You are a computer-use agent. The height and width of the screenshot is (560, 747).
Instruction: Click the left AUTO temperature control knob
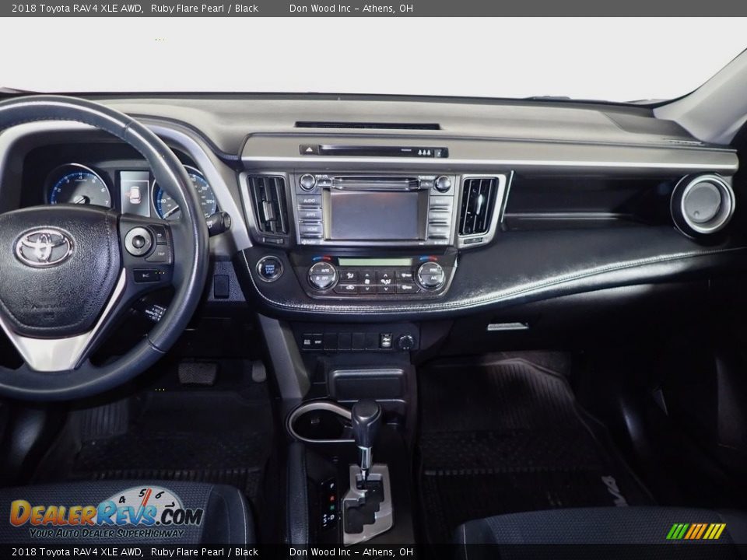tap(322, 275)
